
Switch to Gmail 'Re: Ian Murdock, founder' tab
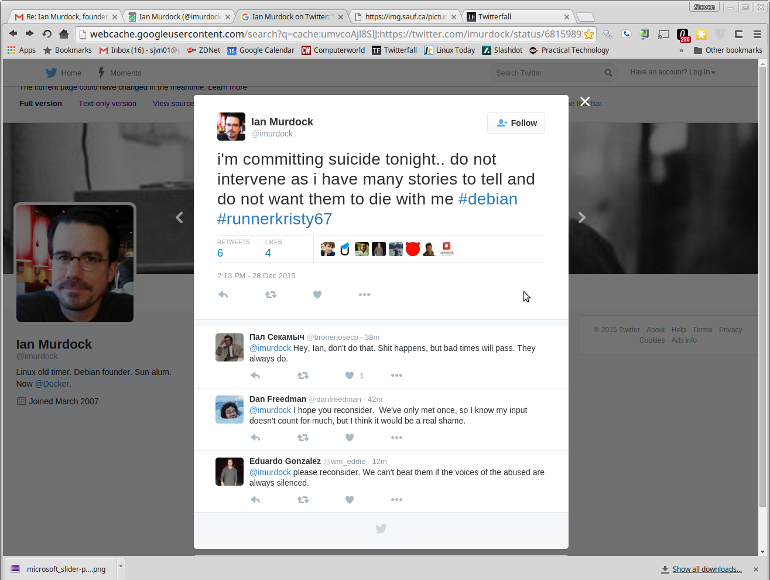[66, 17]
